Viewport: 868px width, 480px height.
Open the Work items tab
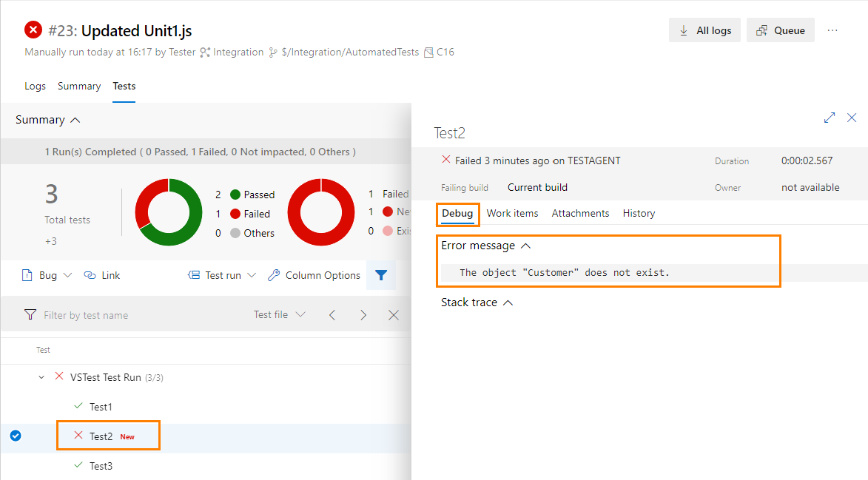(x=513, y=213)
